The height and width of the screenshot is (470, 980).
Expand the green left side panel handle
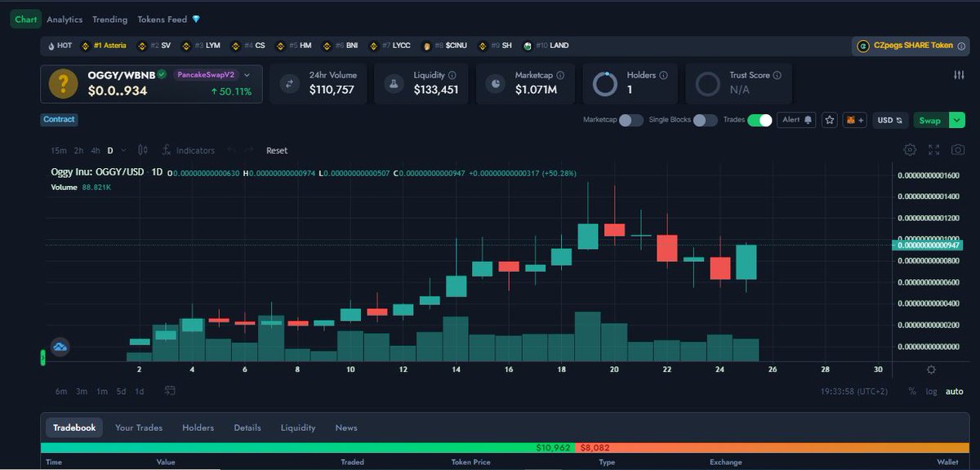click(x=42, y=357)
